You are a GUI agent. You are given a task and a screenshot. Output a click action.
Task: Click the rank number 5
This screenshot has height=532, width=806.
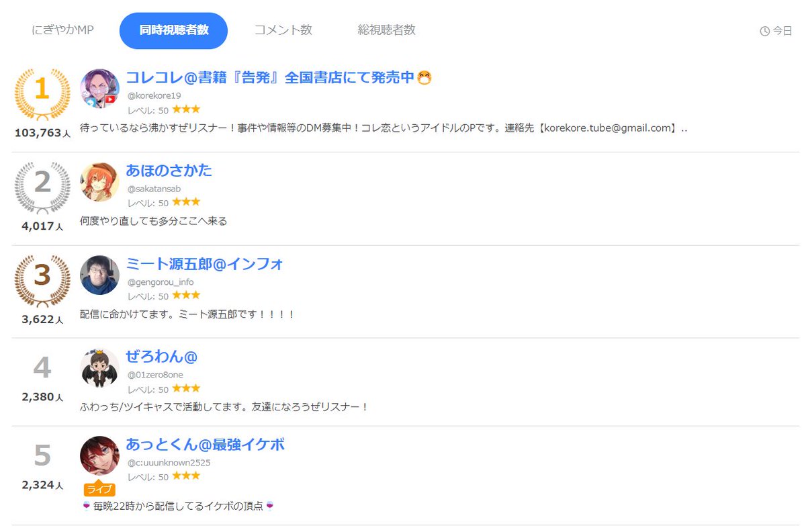click(42, 455)
